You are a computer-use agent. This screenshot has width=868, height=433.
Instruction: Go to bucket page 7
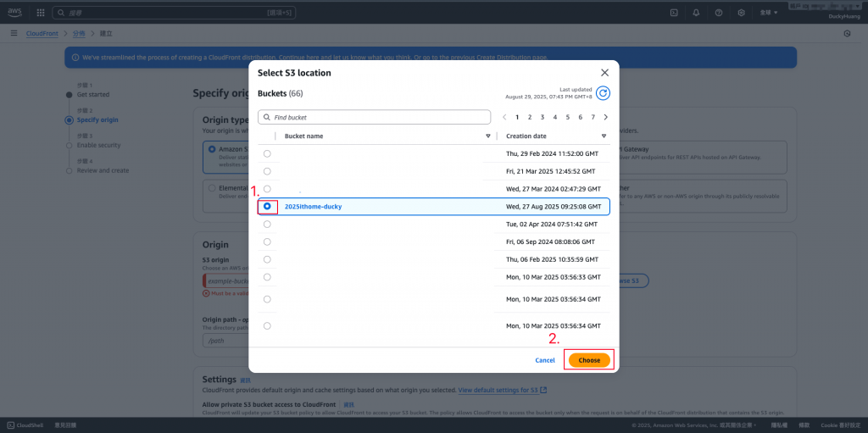coord(593,117)
